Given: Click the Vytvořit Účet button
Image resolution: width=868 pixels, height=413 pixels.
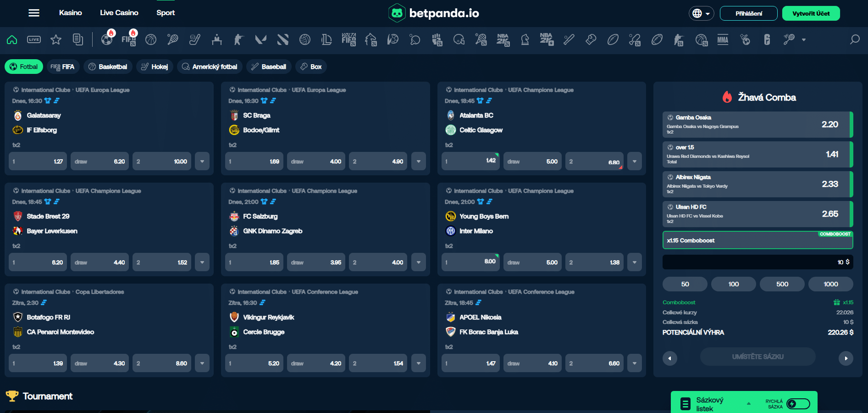Looking at the screenshot, I should (x=811, y=13).
